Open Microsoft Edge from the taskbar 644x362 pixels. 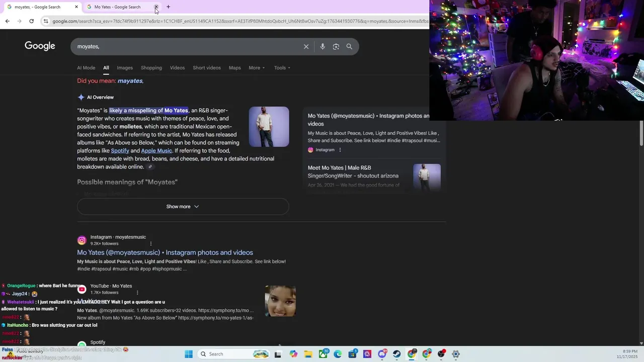[x=338, y=354]
